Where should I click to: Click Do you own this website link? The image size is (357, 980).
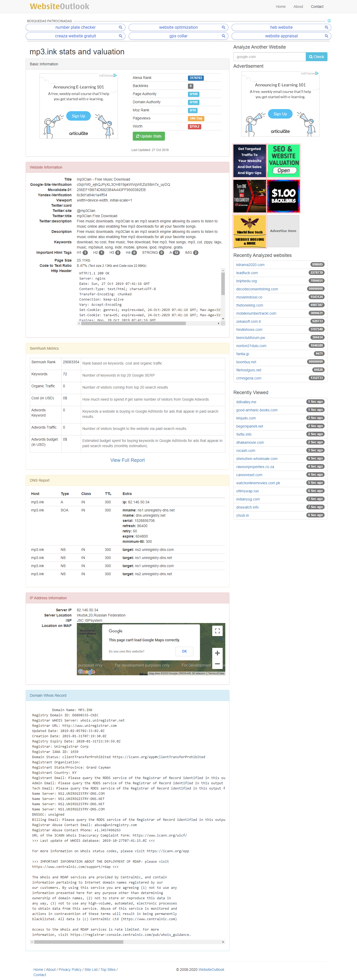click(126, 652)
